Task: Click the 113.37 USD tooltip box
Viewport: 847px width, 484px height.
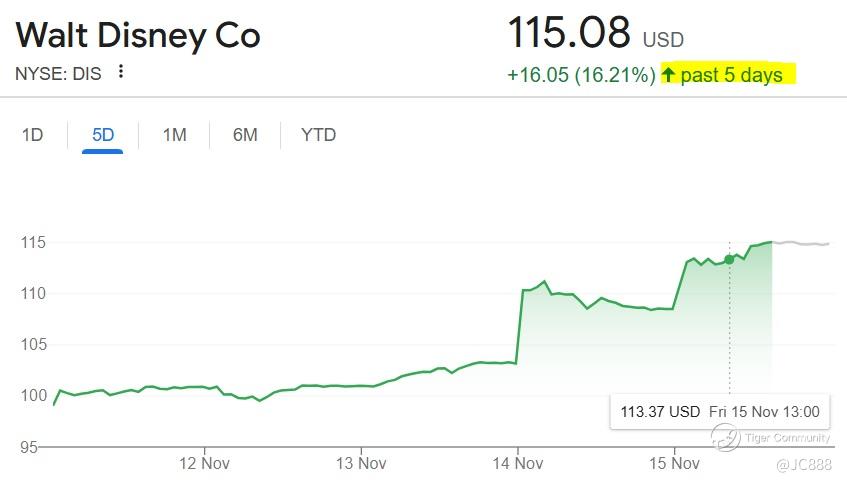Action: pos(720,412)
